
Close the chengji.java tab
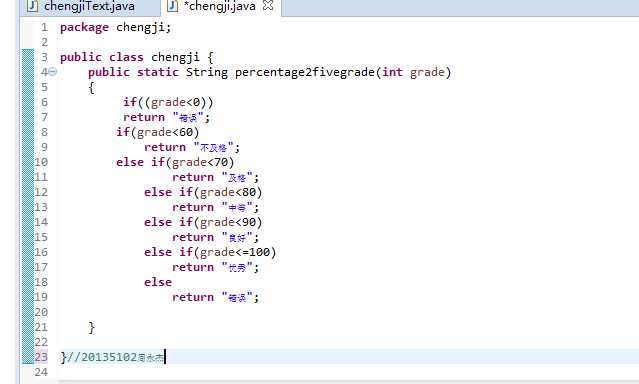tap(268, 6)
